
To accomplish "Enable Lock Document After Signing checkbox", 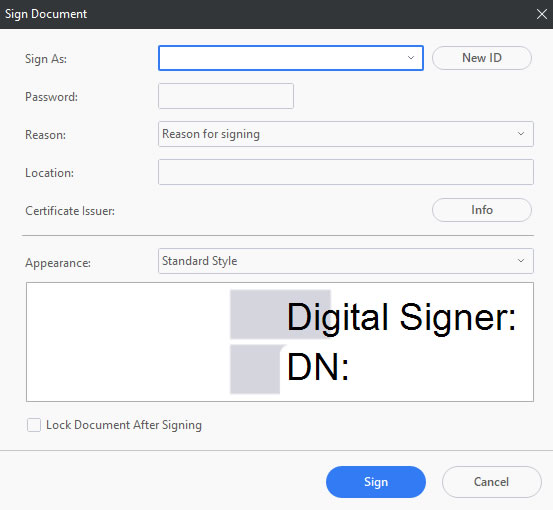I will tap(34, 425).
